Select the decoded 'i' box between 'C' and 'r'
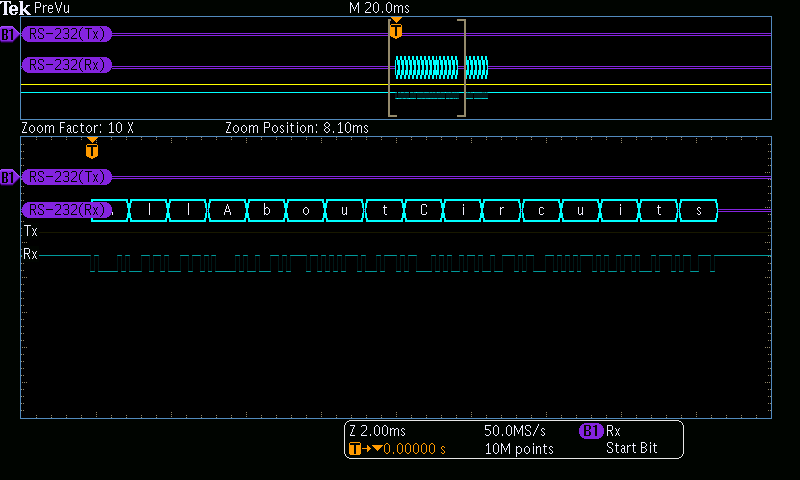Viewport: 800px width, 480px height. pyautogui.click(x=463, y=210)
